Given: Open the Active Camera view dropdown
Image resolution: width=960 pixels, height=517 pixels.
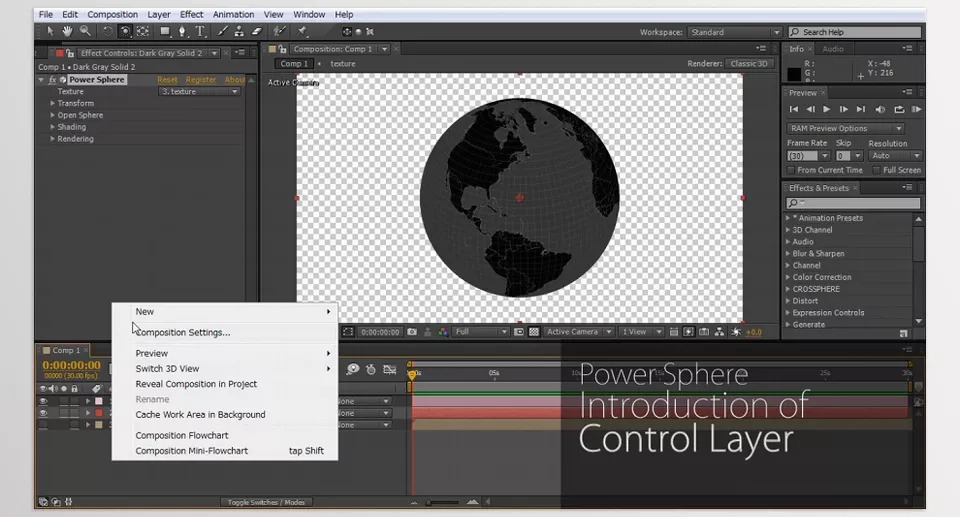Looking at the screenshot, I should coord(579,332).
